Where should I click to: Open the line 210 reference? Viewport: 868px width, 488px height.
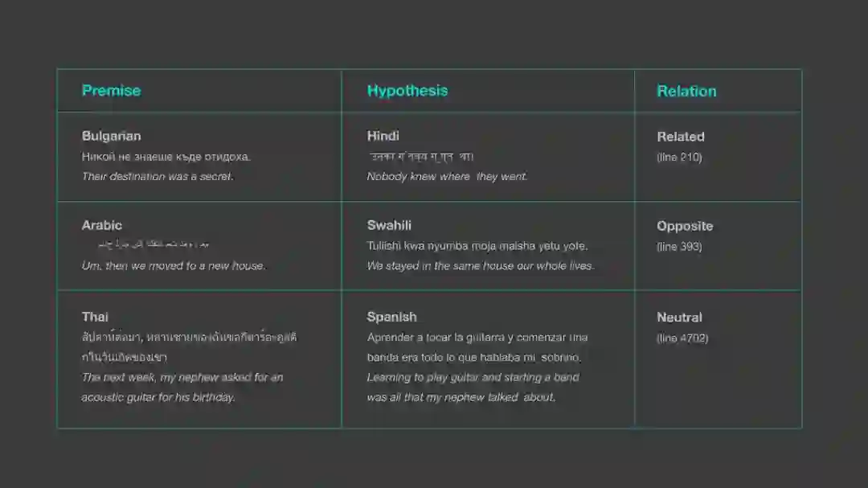click(x=679, y=158)
